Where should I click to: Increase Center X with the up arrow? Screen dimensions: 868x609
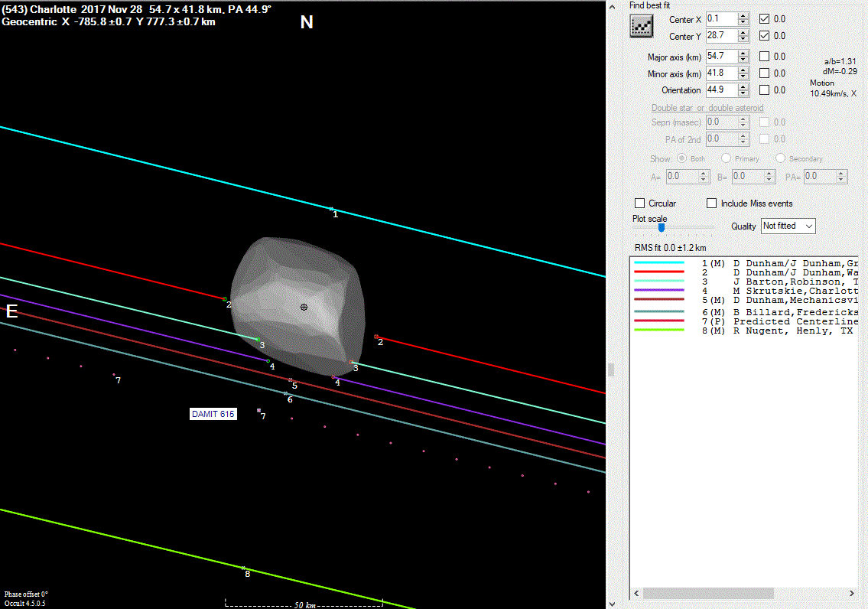(x=743, y=15)
